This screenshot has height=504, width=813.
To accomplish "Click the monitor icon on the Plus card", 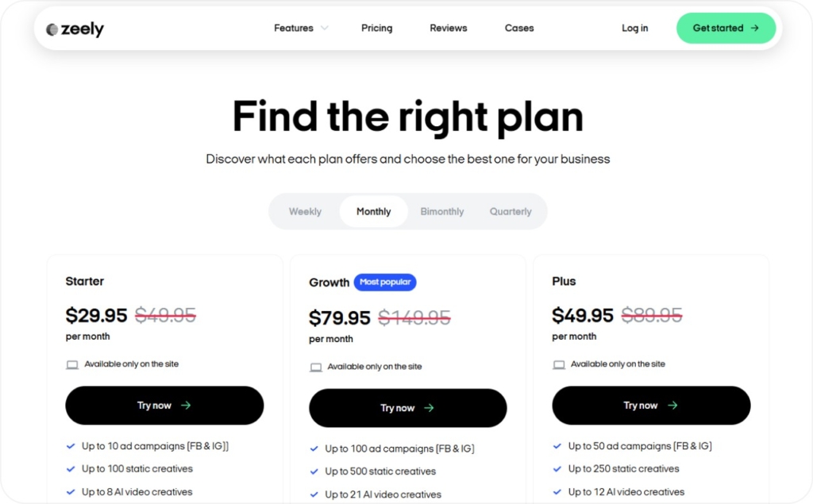I will (559, 364).
